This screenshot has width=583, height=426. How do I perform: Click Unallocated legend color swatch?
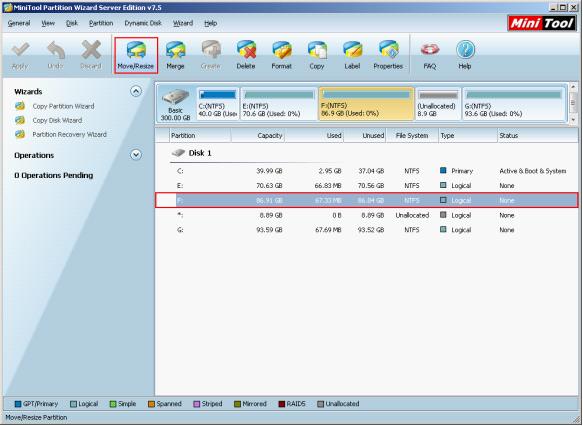pyautogui.click(x=321, y=404)
